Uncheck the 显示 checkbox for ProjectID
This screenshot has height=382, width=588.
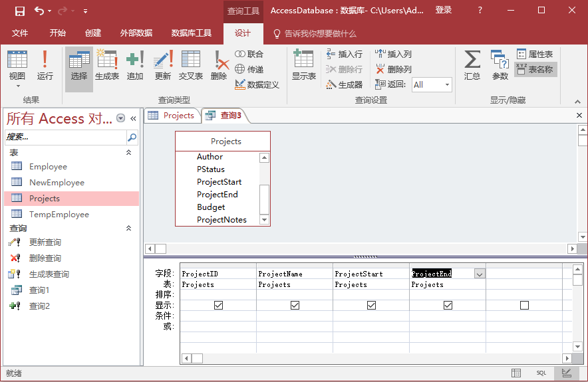pyautogui.click(x=219, y=306)
